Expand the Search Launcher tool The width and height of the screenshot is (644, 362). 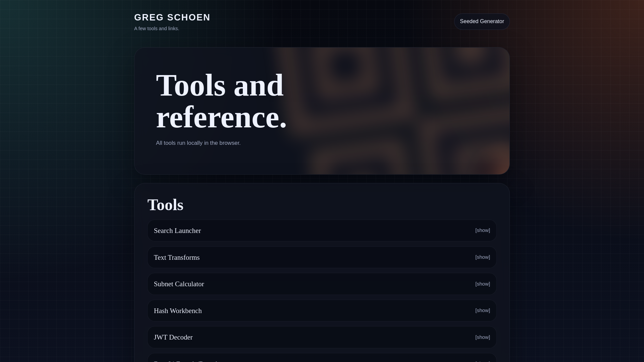322,231
